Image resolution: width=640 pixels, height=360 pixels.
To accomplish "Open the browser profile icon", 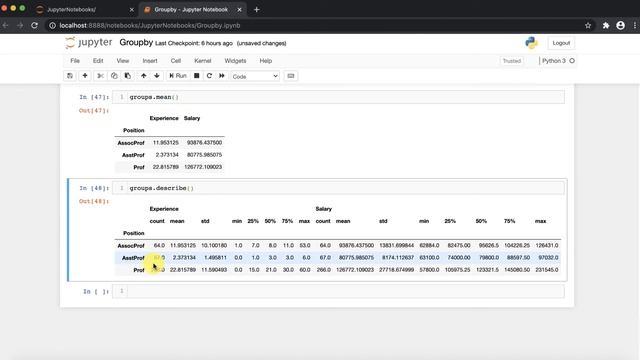I will [620, 25].
